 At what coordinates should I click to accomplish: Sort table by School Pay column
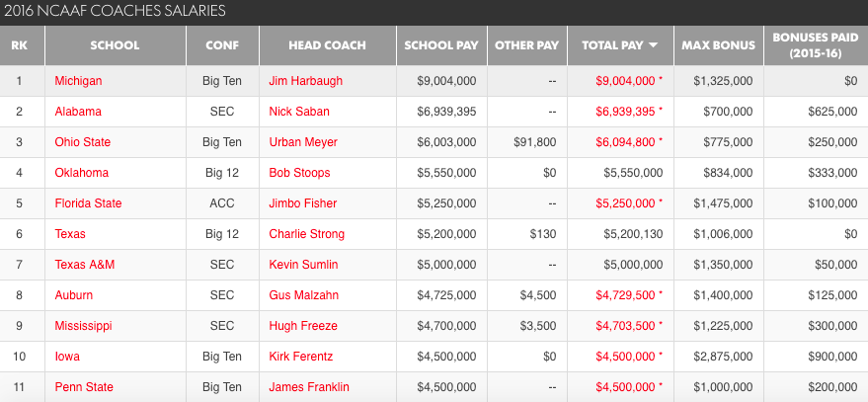[440, 45]
